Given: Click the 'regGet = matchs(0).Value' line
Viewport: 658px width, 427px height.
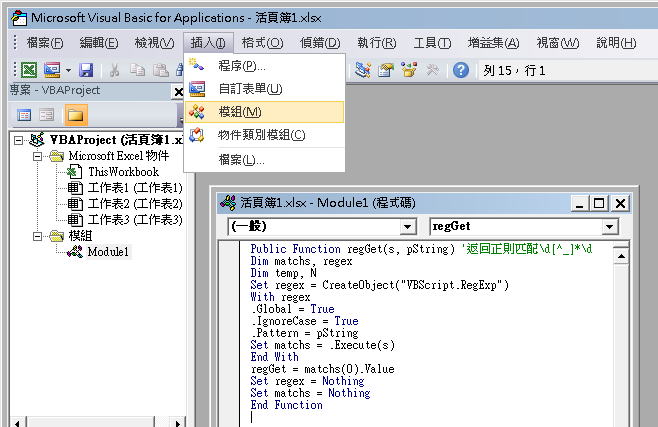Looking at the screenshot, I should (322, 369).
